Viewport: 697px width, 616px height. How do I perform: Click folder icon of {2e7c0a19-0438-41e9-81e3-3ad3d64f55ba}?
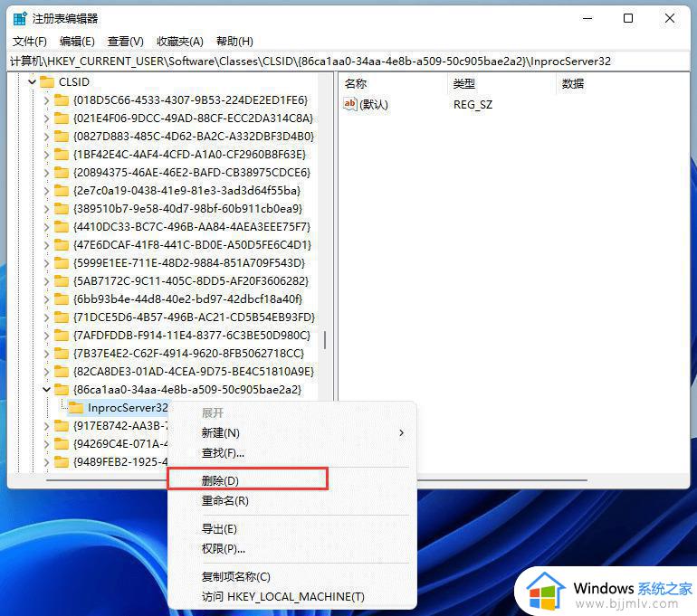(x=62, y=191)
